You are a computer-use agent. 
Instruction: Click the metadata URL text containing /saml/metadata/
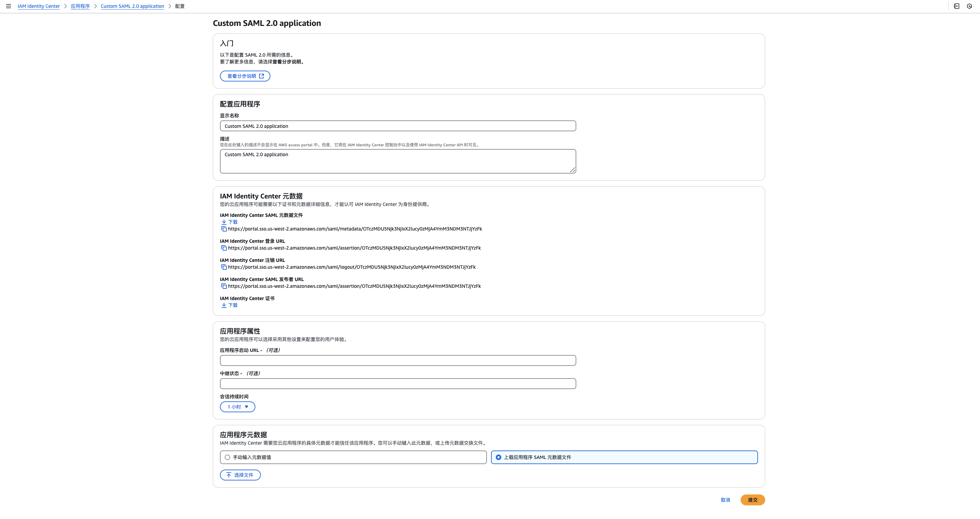point(355,229)
